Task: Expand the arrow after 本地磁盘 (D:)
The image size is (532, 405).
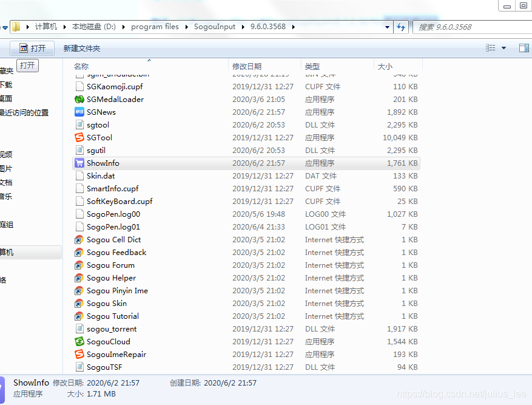Action: click(x=124, y=27)
